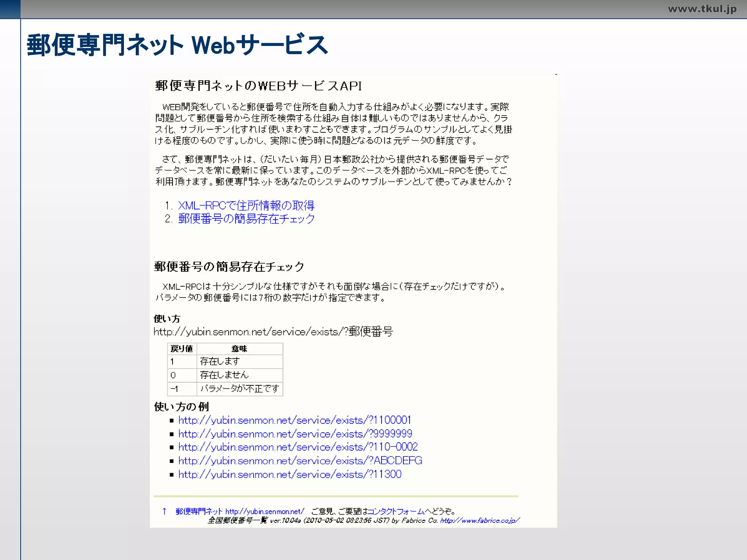Click the '使い方の例' heading
Viewport: 747px width, 560px height.
coord(181,407)
